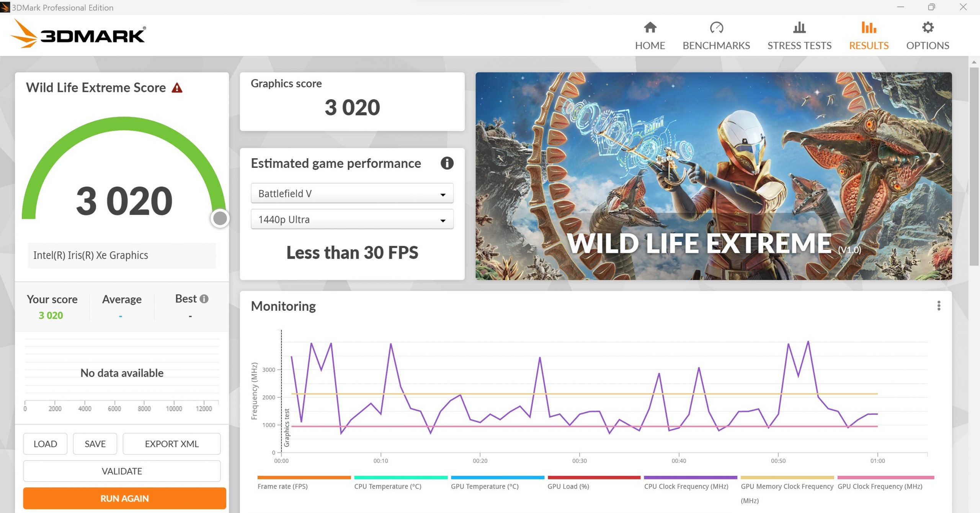This screenshot has height=513, width=980.
Task: Click the Wild Life Extreme banner image
Action: [x=714, y=176]
